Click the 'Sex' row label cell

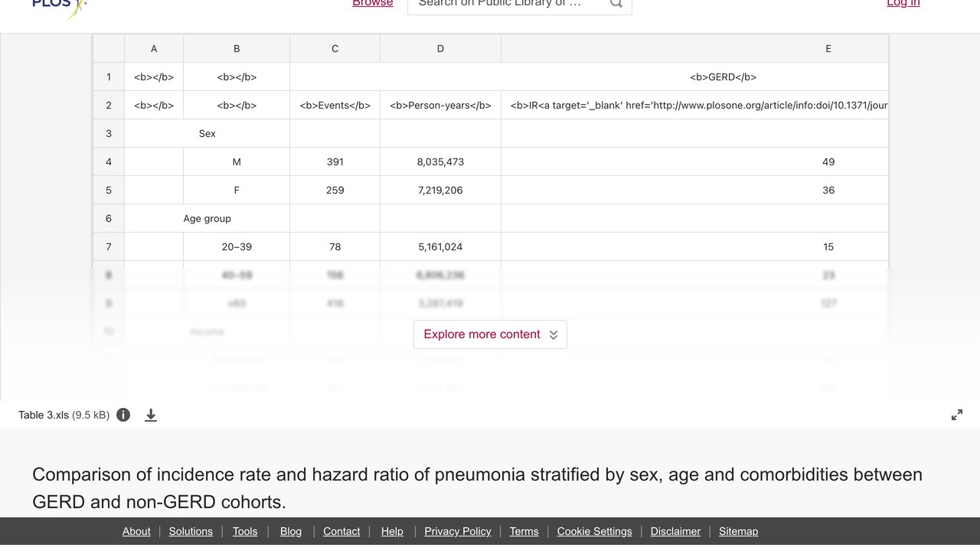(207, 133)
